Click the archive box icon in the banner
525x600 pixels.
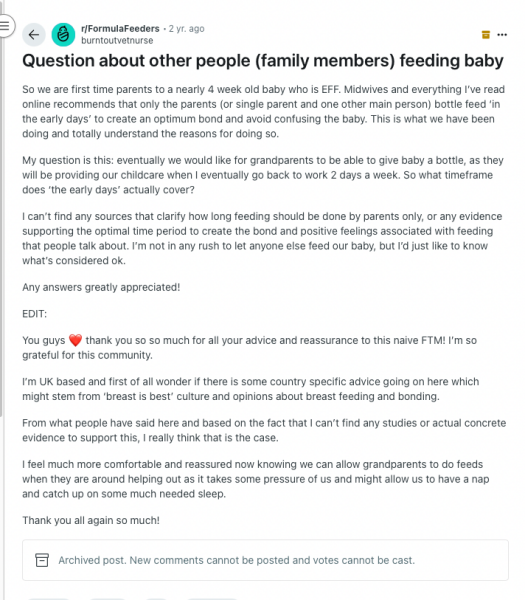pyautogui.click(x=42, y=560)
